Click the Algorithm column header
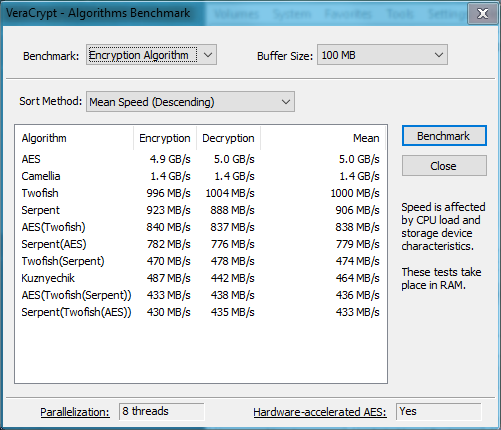Viewport: 501px width, 430px height. [74, 138]
